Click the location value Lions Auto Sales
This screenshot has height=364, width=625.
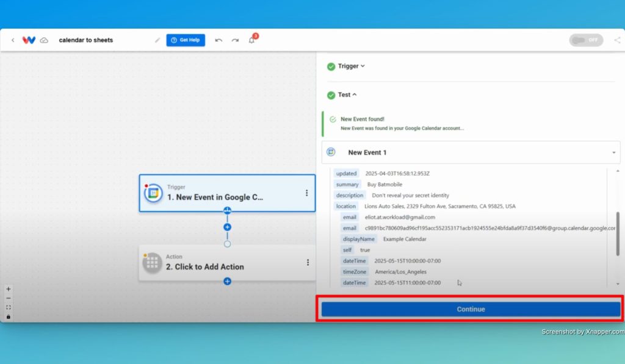(x=440, y=206)
